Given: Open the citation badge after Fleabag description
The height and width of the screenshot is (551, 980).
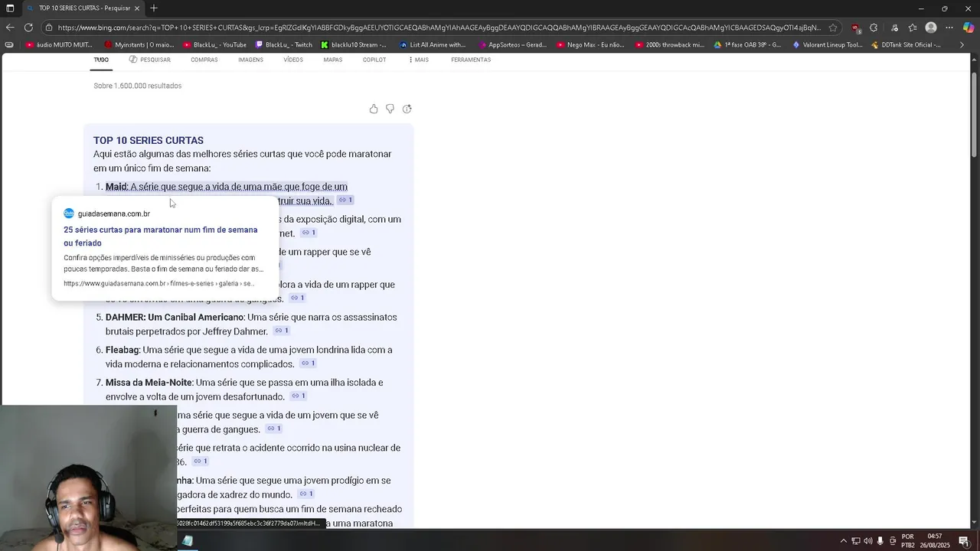Looking at the screenshot, I should (308, 363).
